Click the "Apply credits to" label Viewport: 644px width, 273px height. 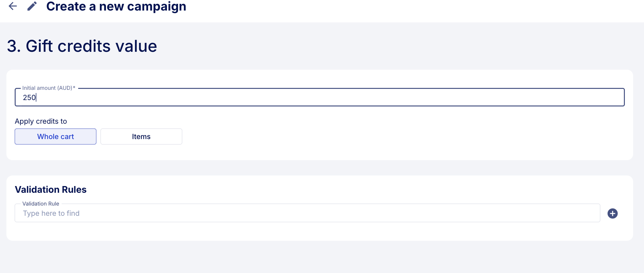coord(41,121)
